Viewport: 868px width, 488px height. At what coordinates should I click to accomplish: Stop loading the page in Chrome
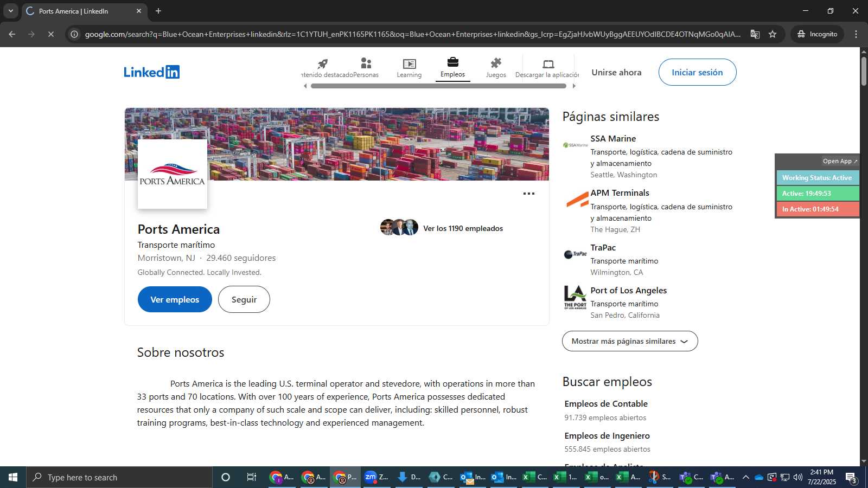click(50, 34)
